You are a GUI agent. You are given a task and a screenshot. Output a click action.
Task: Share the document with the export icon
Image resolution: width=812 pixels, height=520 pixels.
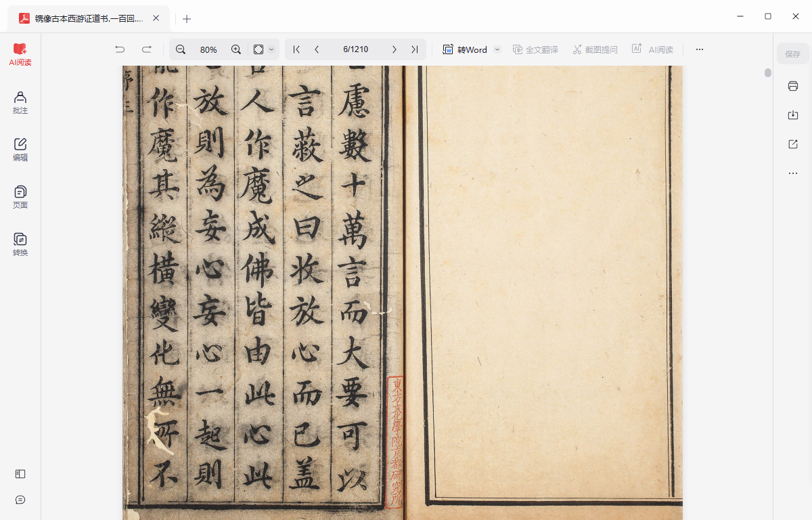pyautogui.click(x=793, y=144)
